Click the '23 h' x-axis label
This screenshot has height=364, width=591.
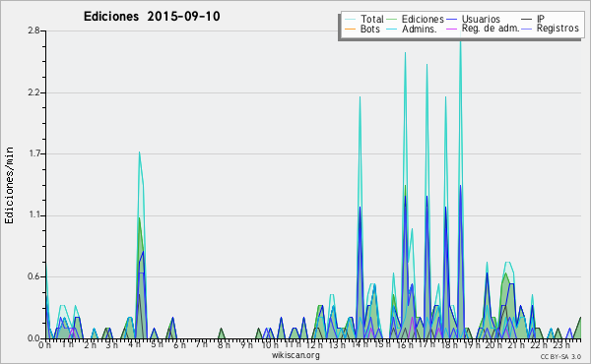pyautogui.click(x=561, y=345)
